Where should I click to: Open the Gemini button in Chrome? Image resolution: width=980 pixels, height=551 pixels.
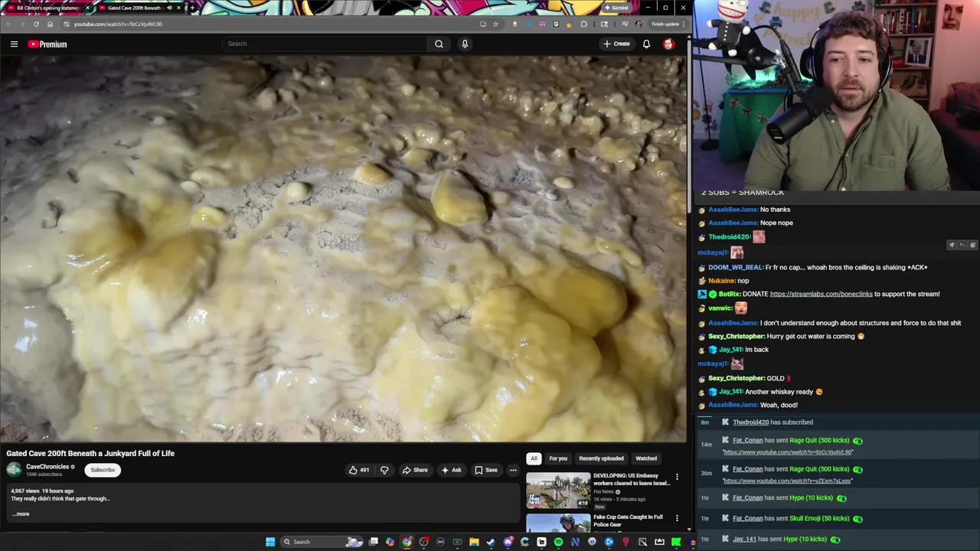click(x=616, y=8)
